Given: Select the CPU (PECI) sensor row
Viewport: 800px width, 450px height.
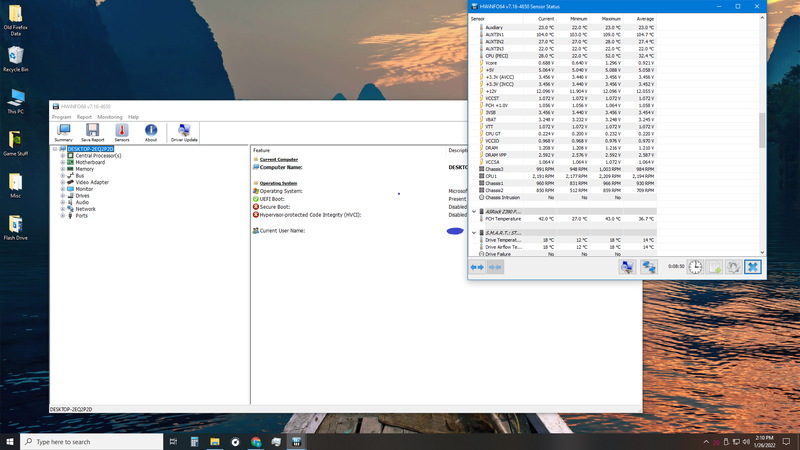Looking at the screenshot, I should click(563, 56).
